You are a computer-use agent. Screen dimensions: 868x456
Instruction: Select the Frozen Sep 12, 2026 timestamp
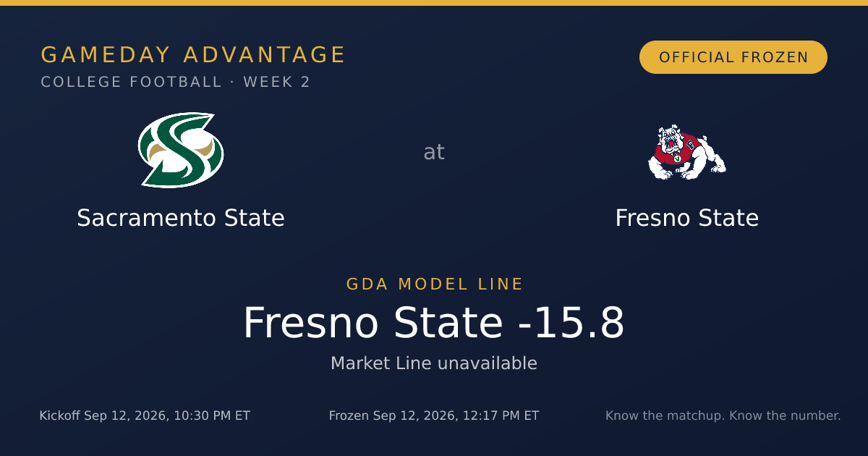434,415
